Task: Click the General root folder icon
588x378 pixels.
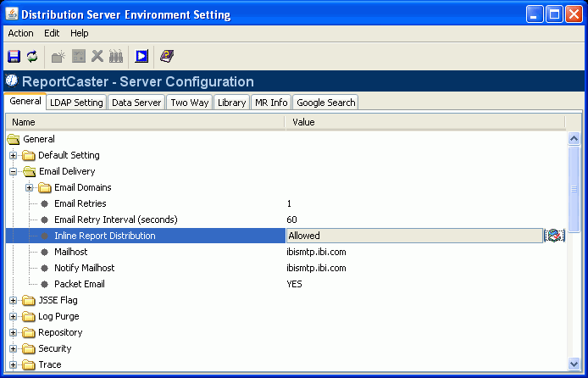Action: point(14,140)
